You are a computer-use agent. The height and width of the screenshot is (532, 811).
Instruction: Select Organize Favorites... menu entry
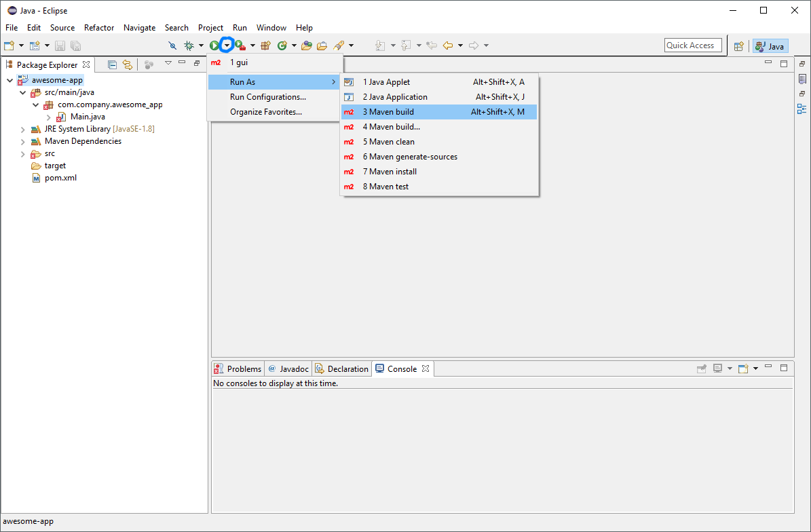point(274,112)
